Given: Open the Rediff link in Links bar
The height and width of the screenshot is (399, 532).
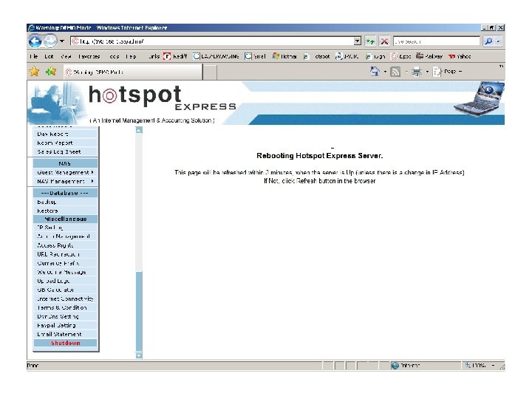Looking at the screenshot, I should tap(175, 56).
